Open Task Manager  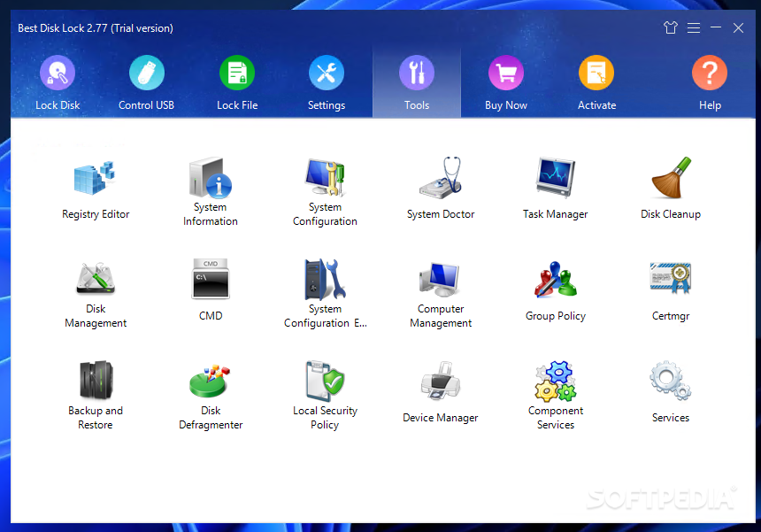(555, 189)
